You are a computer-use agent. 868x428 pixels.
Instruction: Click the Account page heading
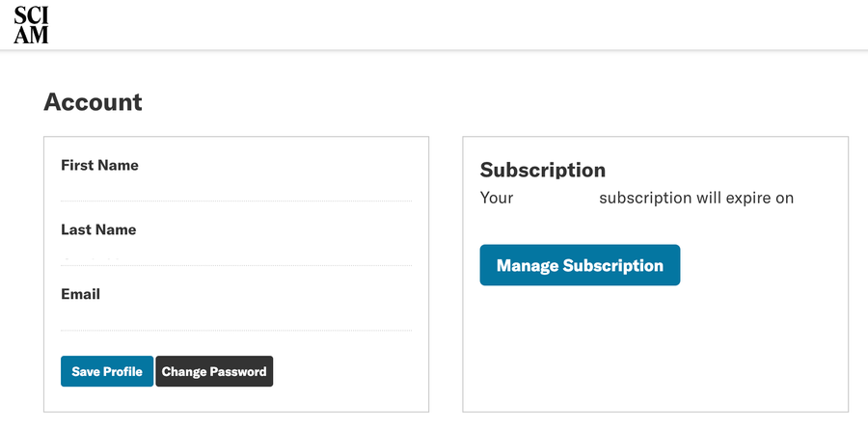[x=93, y=102]
